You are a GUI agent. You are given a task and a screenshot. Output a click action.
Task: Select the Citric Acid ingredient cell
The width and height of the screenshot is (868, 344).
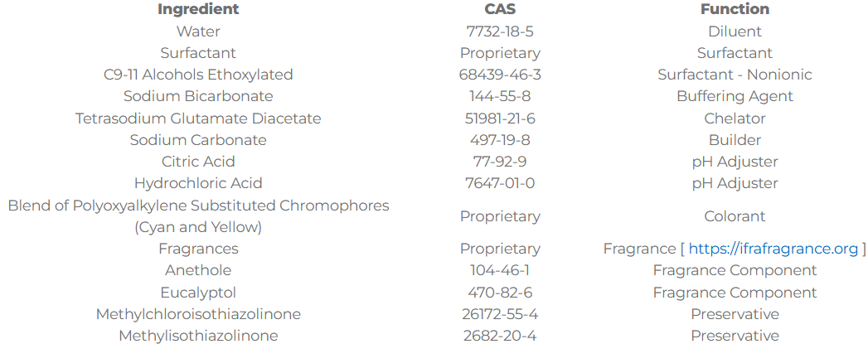(198, 162)
